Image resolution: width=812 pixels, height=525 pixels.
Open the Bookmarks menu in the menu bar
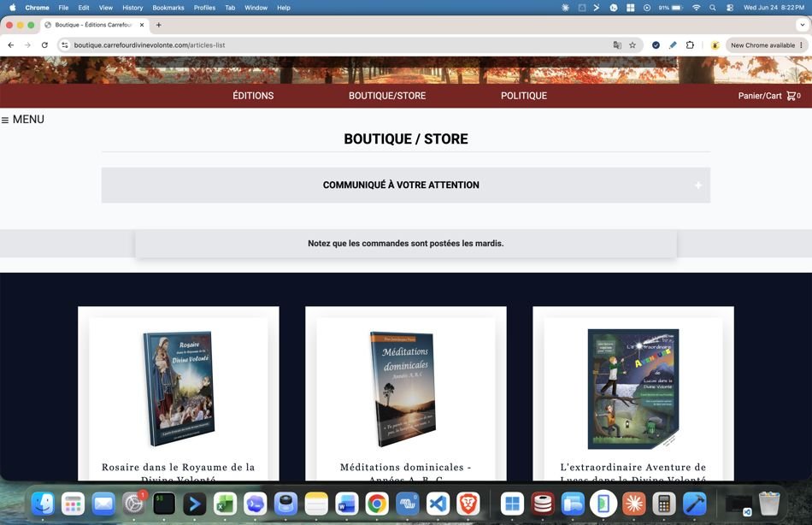point(168,8)
